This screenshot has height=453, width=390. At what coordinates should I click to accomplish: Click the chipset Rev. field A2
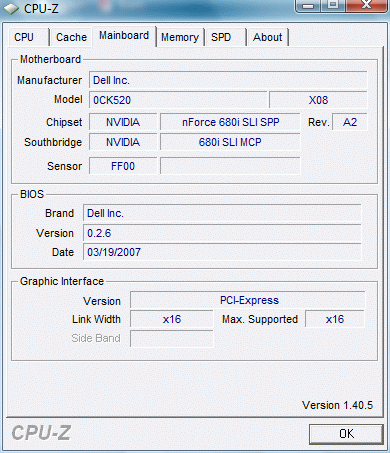[x=350, y=122]
